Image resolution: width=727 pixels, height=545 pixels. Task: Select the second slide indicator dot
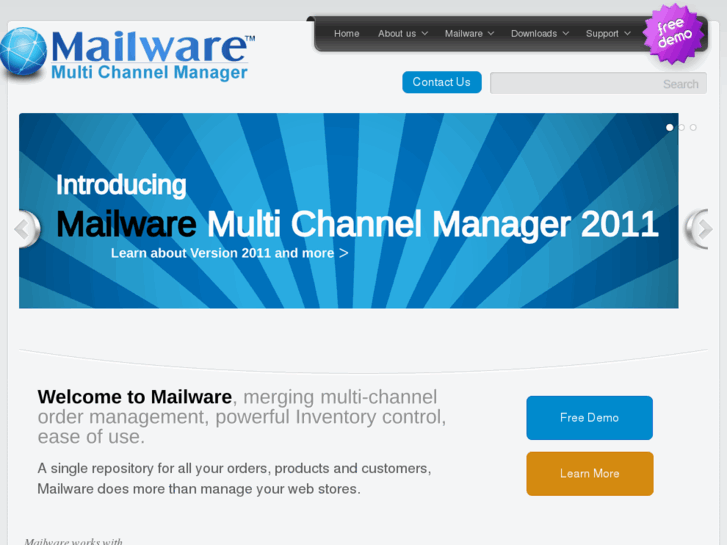(x=681, y=127)
